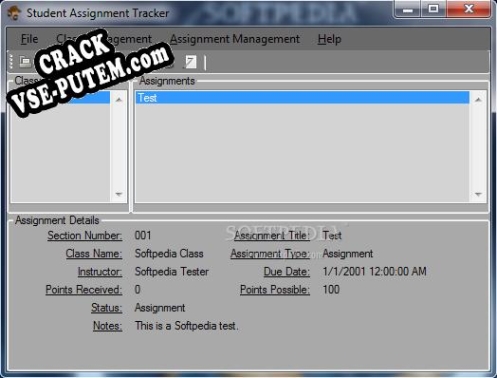
Task: Maximize the Student Assignment Tracker window
Action: pos(433,9)
